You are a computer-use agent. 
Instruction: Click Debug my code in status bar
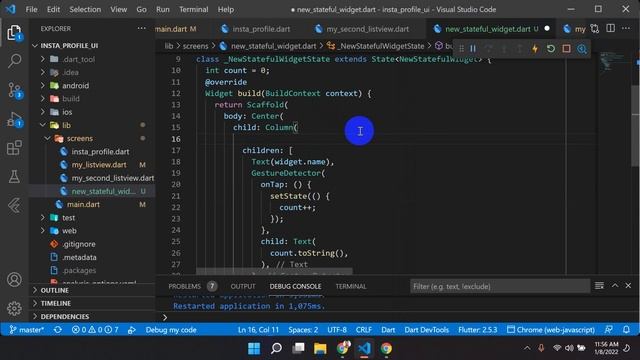pos(171,330)
